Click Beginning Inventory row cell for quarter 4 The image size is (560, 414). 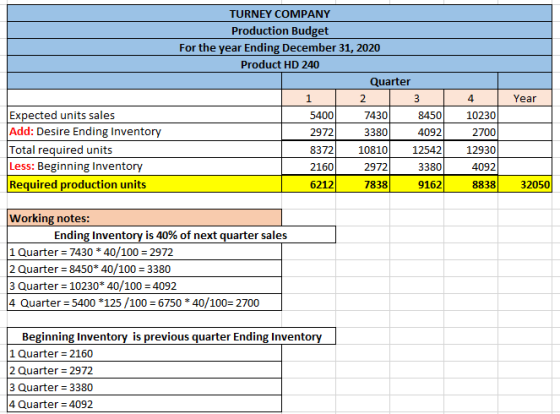(x=471, y=166)
